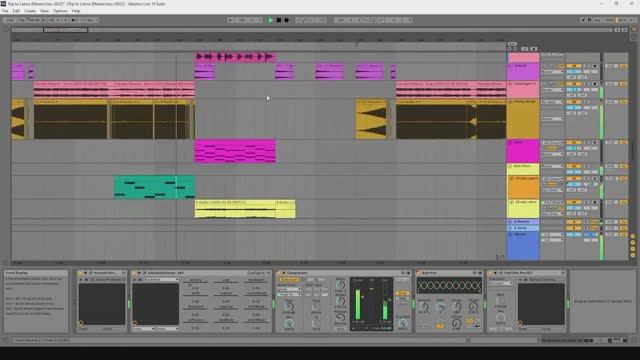
Task: Toggle the first device's on/off switch
Action: (x=80, y=273)
